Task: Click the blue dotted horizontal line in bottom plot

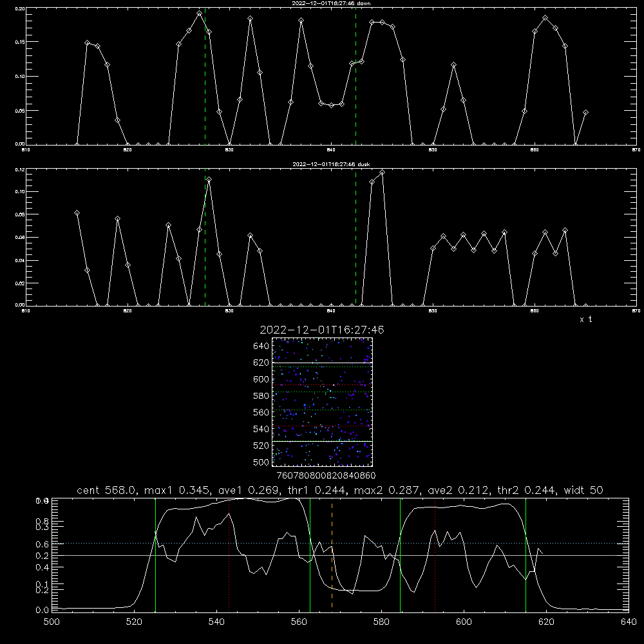Action: point(340,544)
